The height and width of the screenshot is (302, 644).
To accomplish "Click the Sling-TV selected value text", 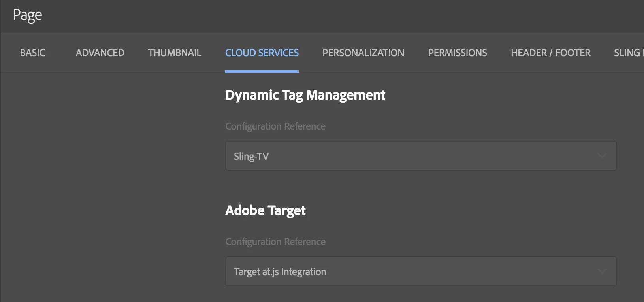I will [x=251, y=156].
